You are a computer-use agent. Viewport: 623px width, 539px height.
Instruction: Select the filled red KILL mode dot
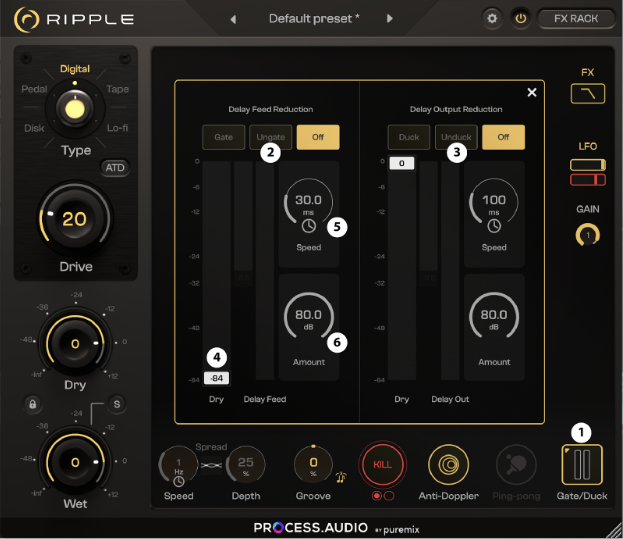376,496
